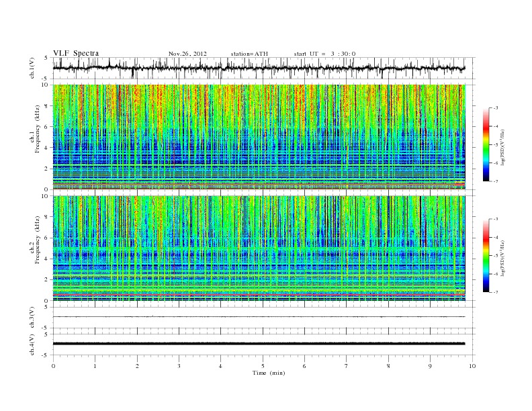This screenshot has width=532, height=411.
Task: Click the '-7' label on ch.2 colorbar
Action: [496, 292]
